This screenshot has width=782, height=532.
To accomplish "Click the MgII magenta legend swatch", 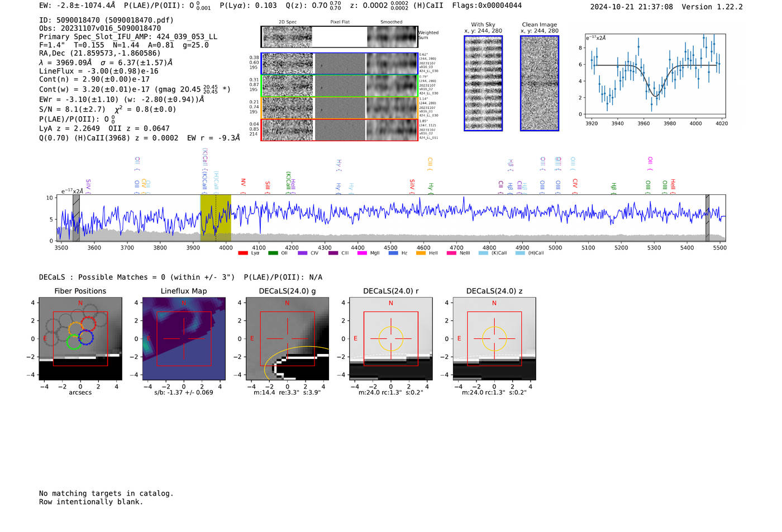I will [x=363, y=253].
